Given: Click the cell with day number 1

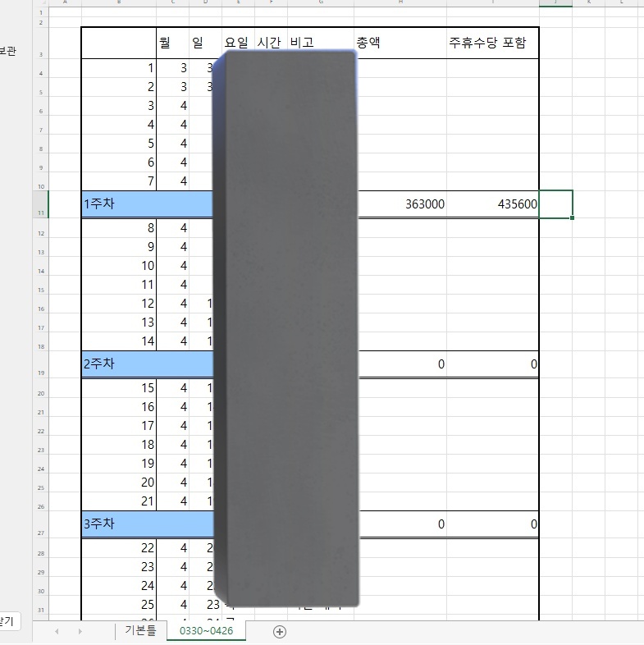Looking at the screenshot, I should pyautogui.click(x=119, y=68).
